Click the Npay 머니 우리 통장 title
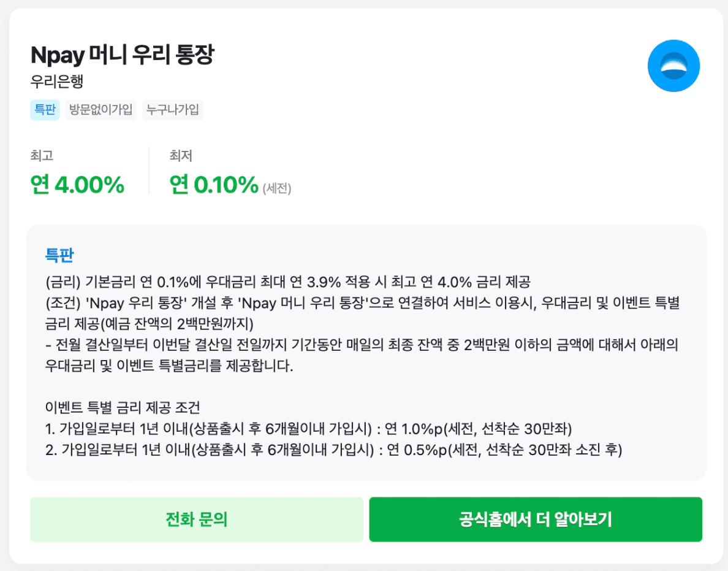 coord(122,55)
